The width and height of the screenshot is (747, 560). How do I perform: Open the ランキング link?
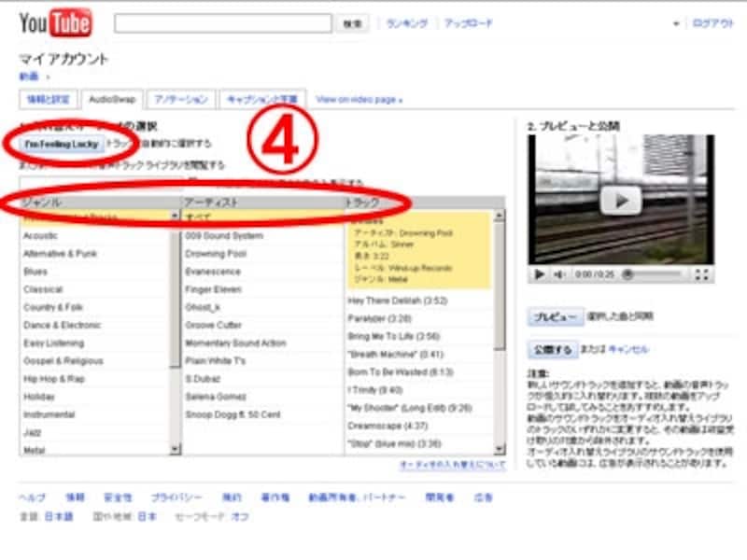tap(406, 22)
